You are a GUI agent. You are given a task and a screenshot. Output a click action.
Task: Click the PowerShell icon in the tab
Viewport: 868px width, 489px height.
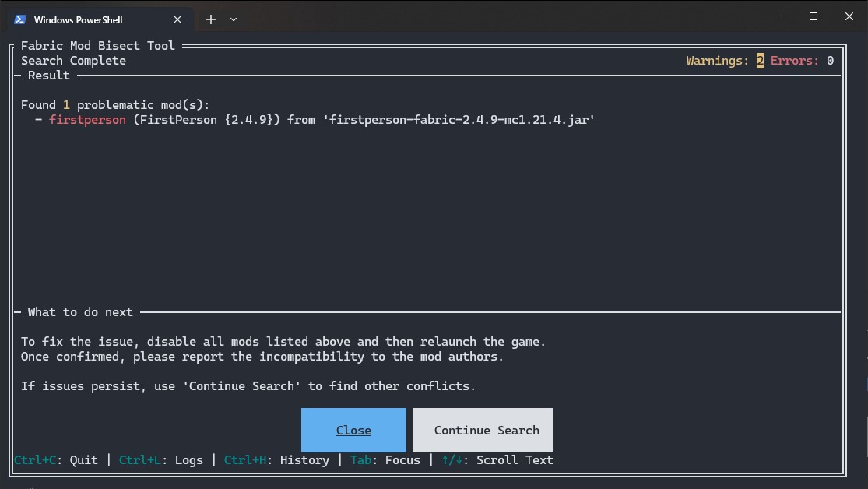click(x=20, y=19)
